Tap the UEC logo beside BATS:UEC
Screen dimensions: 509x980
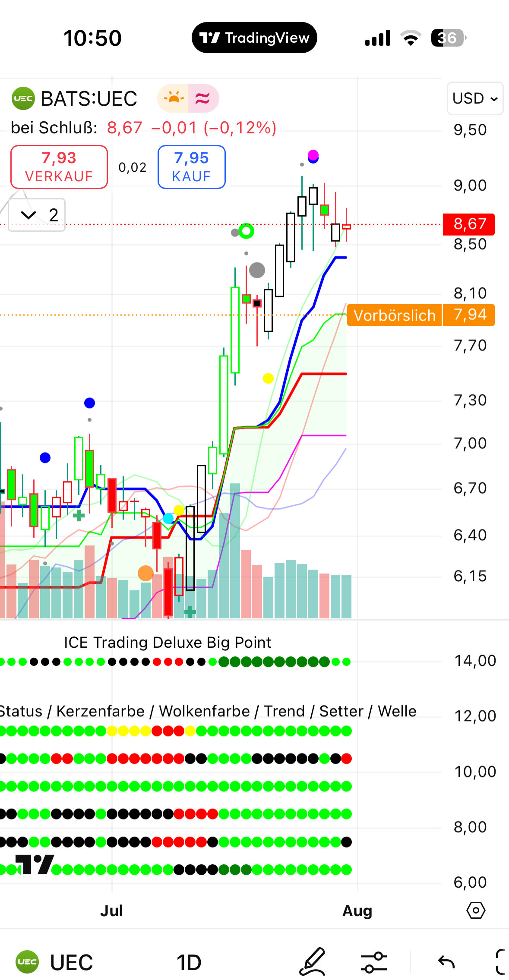(x=23, y=98)
